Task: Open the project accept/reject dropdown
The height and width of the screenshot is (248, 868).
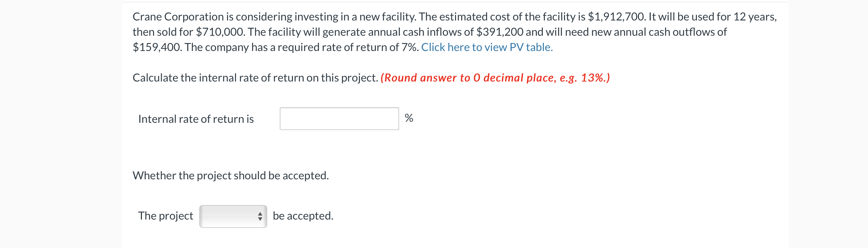Action: point(233,216)
